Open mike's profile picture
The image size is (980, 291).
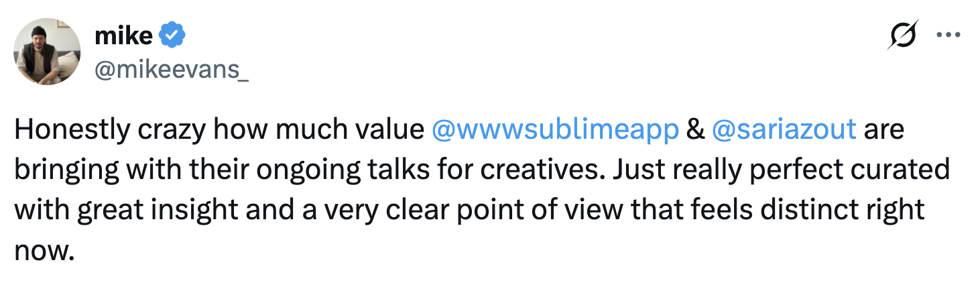point(47,52)
